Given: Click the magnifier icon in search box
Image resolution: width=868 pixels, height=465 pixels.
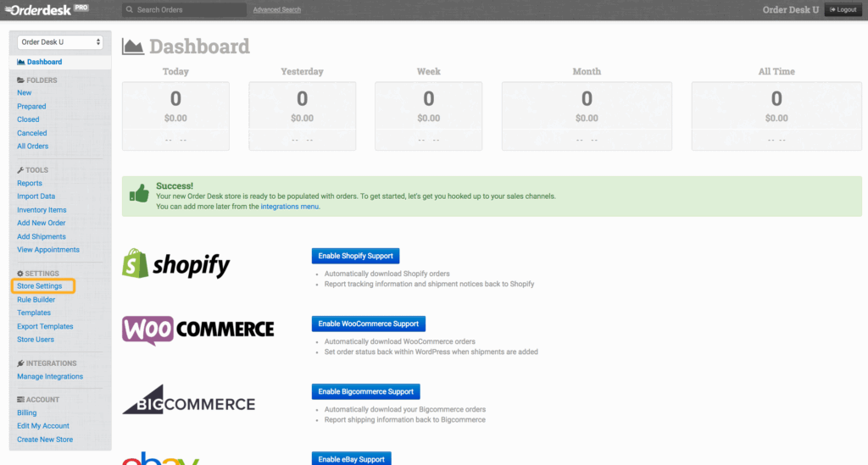Looking at the screenshot, I should [x=130, y=10].
